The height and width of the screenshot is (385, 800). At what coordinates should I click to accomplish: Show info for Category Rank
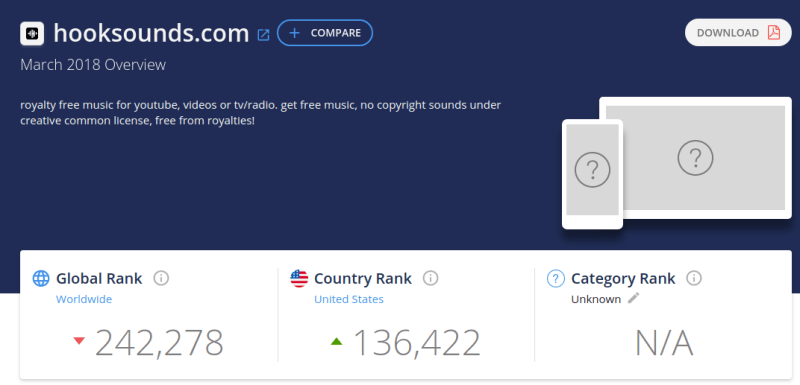[694, 278]
